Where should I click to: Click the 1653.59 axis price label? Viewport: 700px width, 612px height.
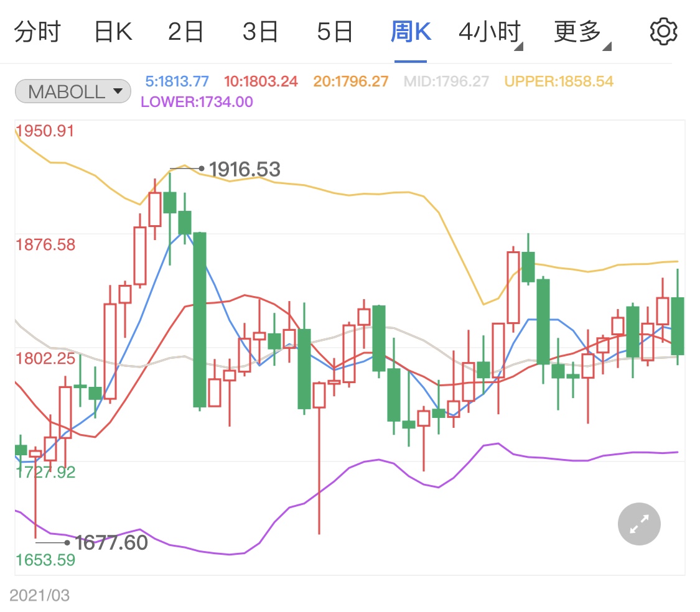pyautogui.click(x=45, y=560)
